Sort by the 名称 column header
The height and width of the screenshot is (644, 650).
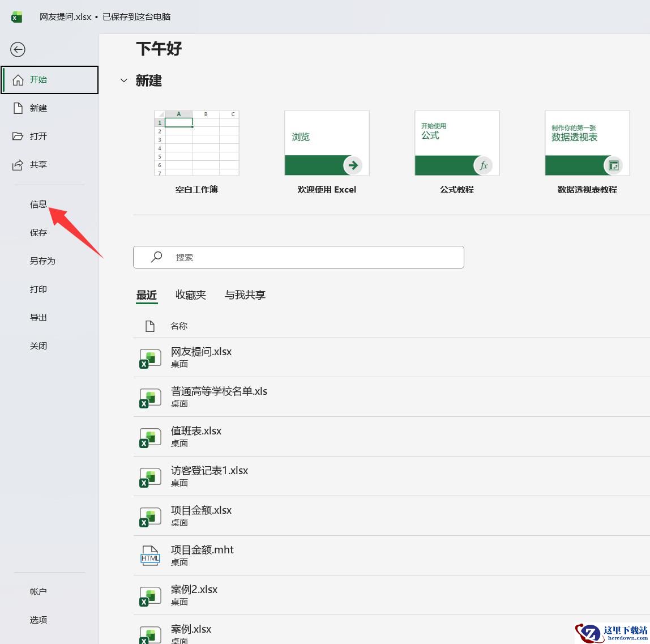tap(179, 326)
